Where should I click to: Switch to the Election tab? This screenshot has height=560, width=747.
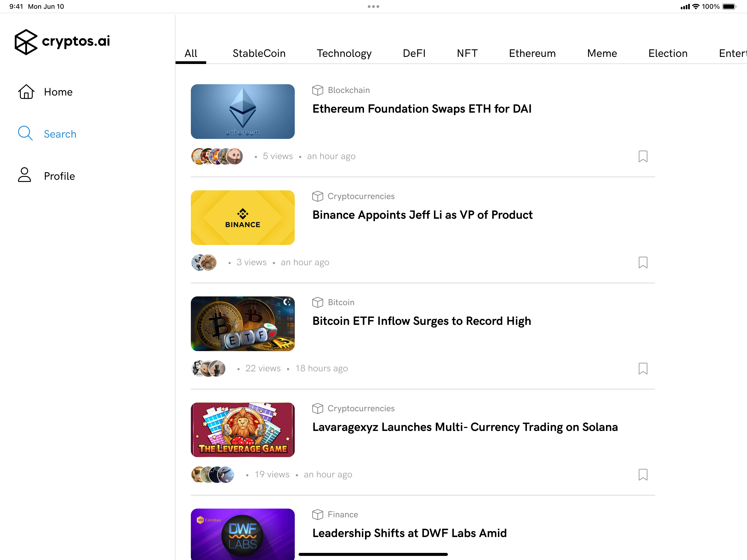(668, 53)
